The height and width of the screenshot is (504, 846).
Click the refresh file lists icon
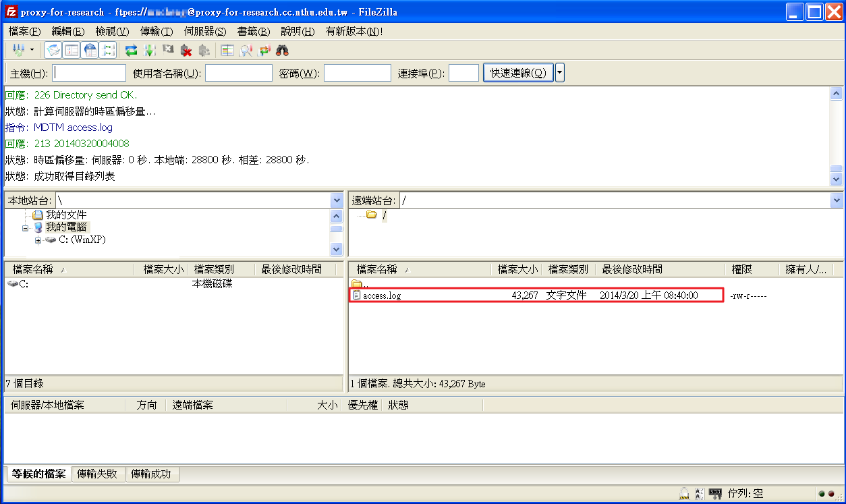point(132,50)
